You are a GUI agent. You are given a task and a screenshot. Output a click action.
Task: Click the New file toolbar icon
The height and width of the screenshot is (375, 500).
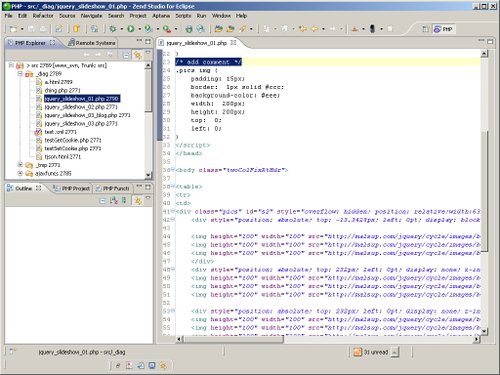point(13,29)
